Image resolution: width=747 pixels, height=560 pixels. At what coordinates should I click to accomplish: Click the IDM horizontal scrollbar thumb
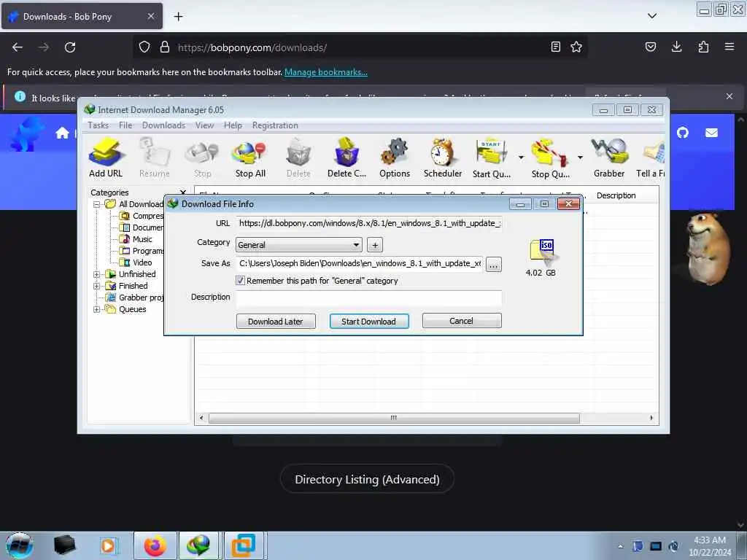click(x=394, y=418)
